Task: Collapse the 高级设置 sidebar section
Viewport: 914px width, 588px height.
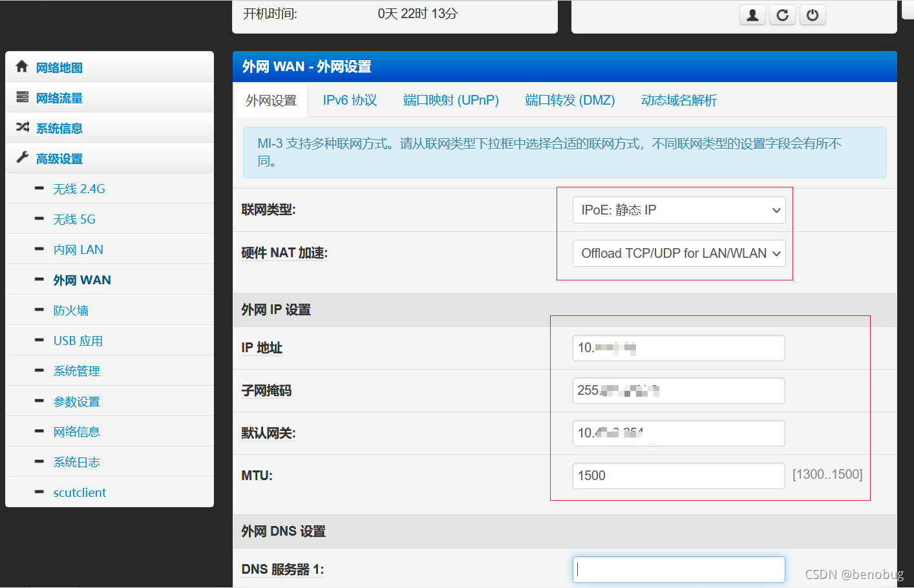Action: click(109, 158)
